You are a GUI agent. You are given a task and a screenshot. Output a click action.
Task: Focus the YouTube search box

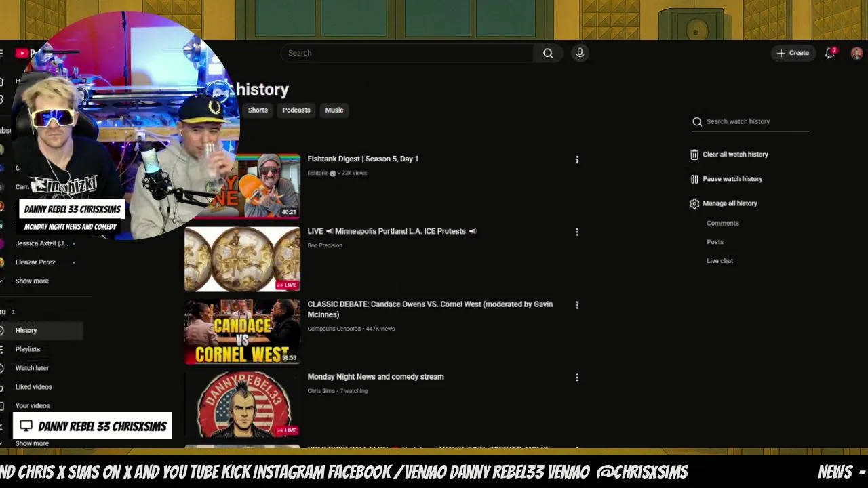click(407, 53)
